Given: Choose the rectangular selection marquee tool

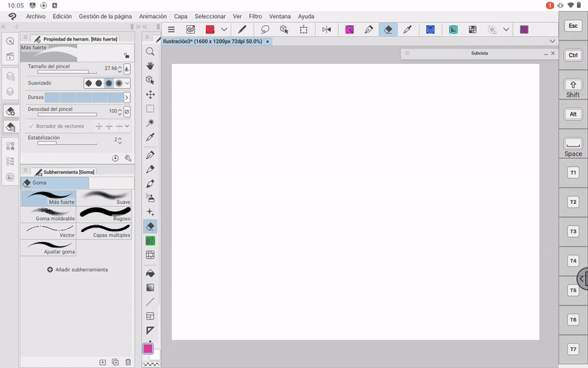Looking at the screenshot, I should pos(150,108).
